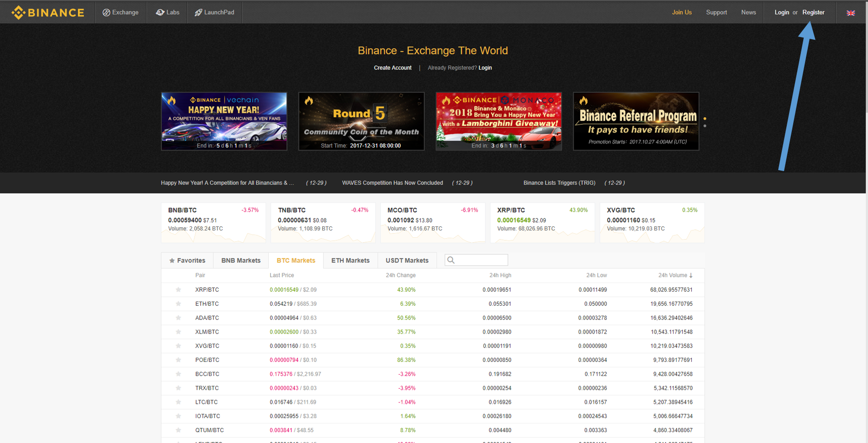This screenshot has height=443, width=868.
Task: Switch to the USDT Markets tab
Action: coord(407,261)
